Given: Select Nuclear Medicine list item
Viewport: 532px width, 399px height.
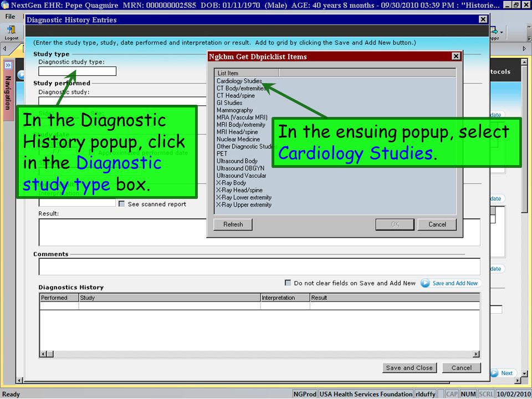Looking at the screenshot, I should (238, 139).
